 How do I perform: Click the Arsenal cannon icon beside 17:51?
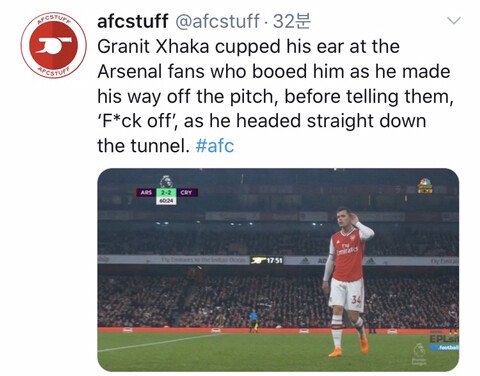(259, 260)
